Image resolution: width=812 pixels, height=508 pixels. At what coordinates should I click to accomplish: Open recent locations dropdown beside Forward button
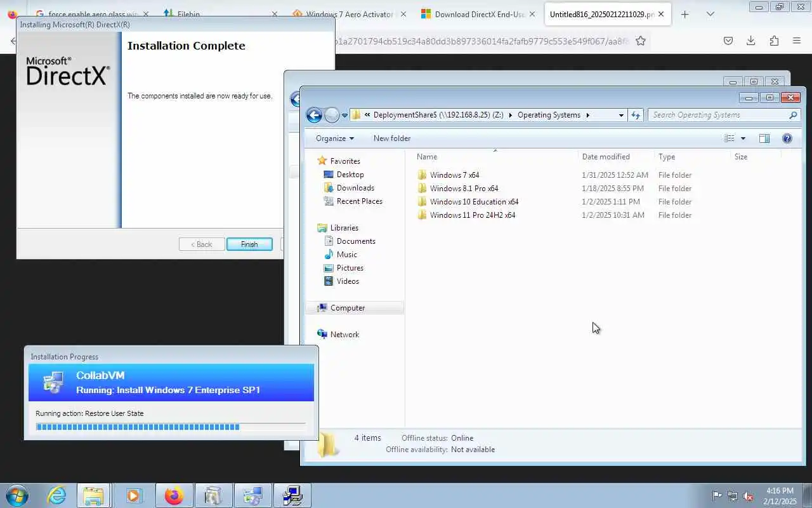[344, 116]
